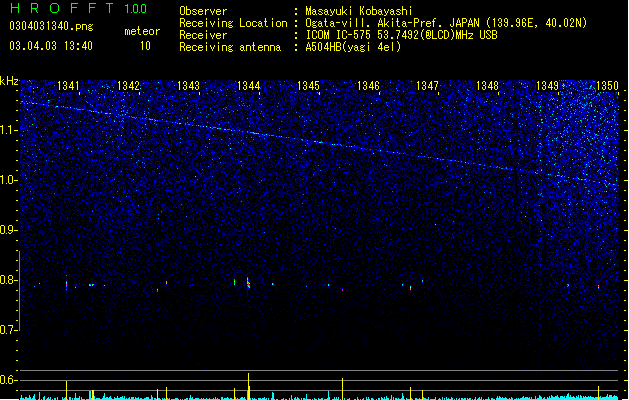Screen dimensions: 629x400
Task: Click the 1.1 kHz frequency axis label
Action: 8,130
